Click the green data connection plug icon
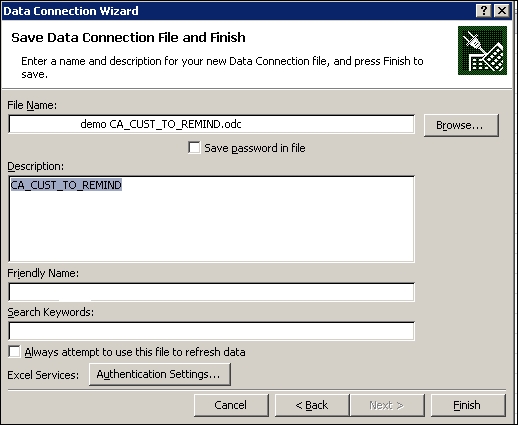518x425 pixels. (x=482, y=50)
